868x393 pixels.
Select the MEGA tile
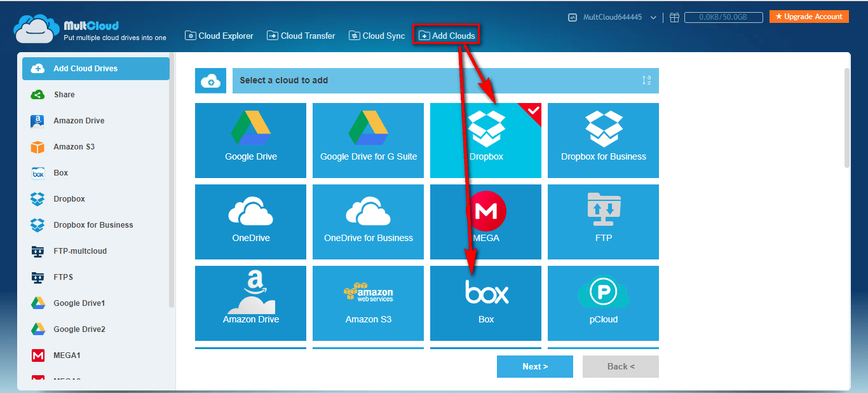(x=485, y=222)
